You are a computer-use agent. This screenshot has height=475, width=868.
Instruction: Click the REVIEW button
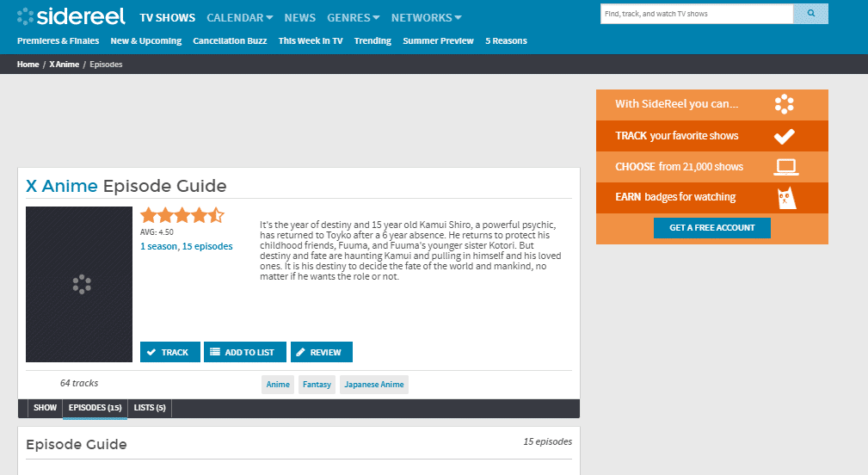[322, 352]
